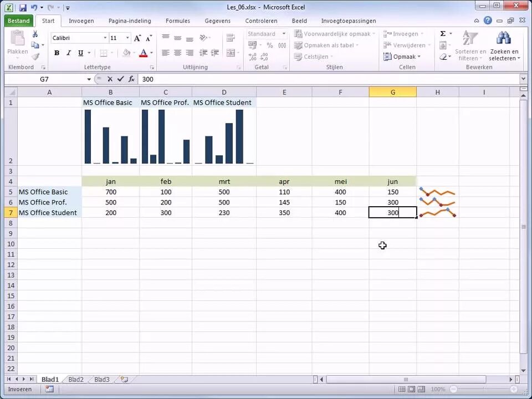Switch to sheet Blad3
This screenshot has height=399, width=532.
click(x=102, y=379)
